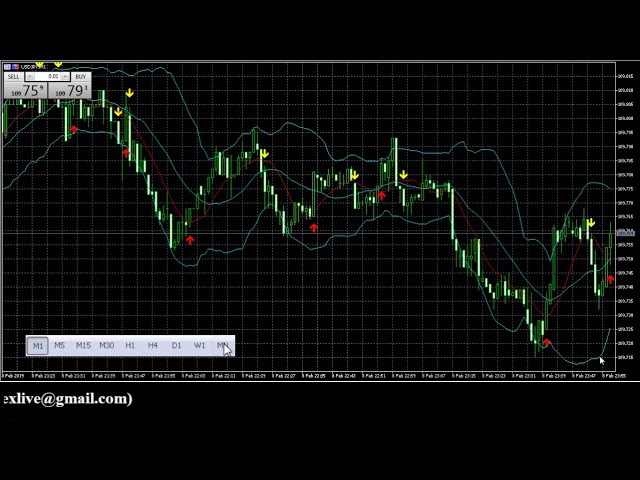
Task: Choose the M30 timeframe button
Action: click(x=107, y=346)
